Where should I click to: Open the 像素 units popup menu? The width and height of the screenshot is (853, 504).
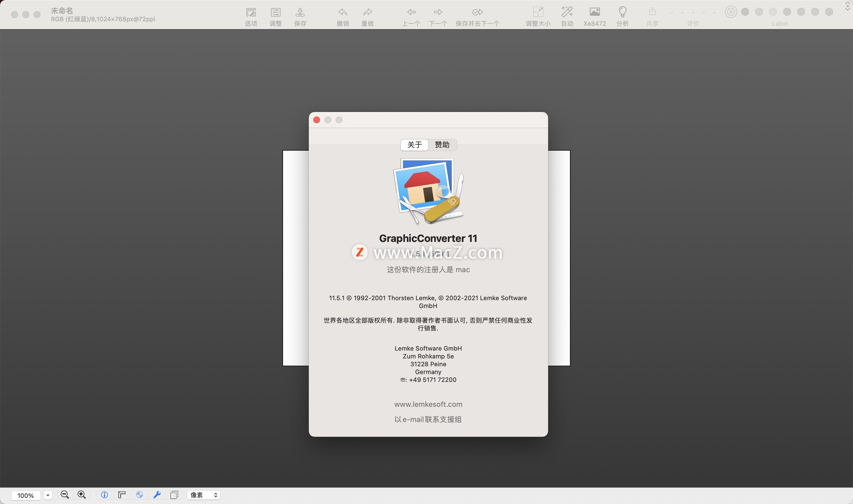[x=203, y=495]
